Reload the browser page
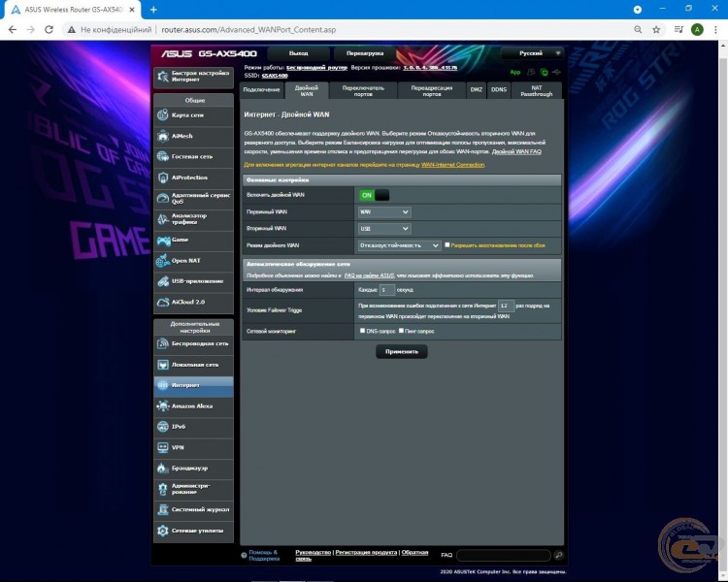Image resolution: width=728 pixels, height=582 pixels. pos(49,30)
